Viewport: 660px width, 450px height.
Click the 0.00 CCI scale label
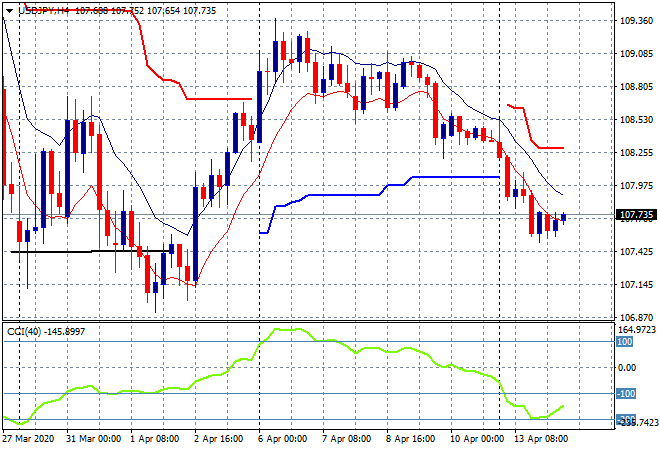pos(627,368)
